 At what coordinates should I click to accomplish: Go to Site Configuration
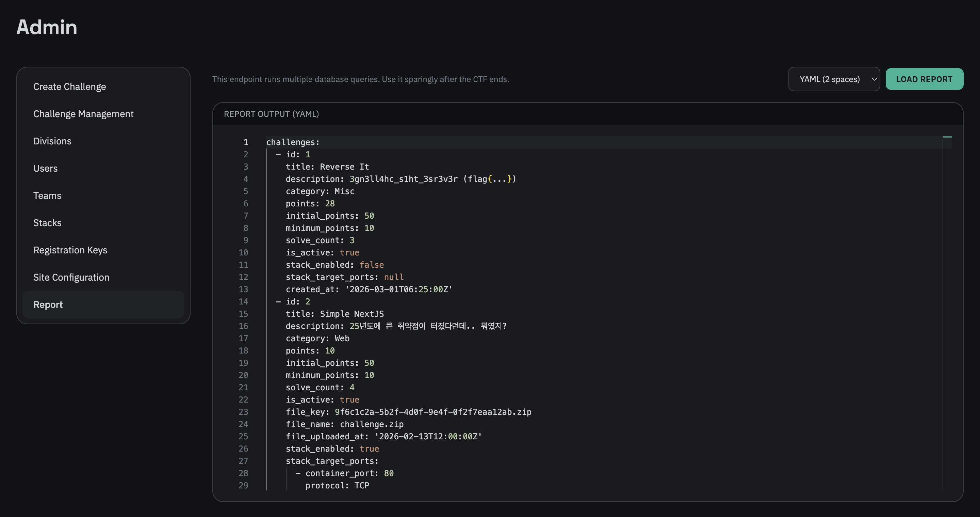[71, 277]
